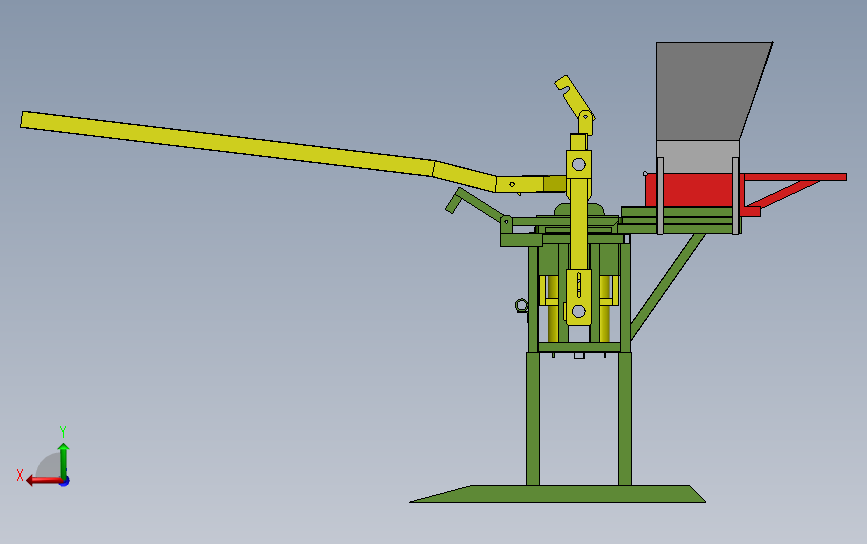Select the yellow latch hook at the top
Screen dimensions: 867x544
[x=574, y=98]
